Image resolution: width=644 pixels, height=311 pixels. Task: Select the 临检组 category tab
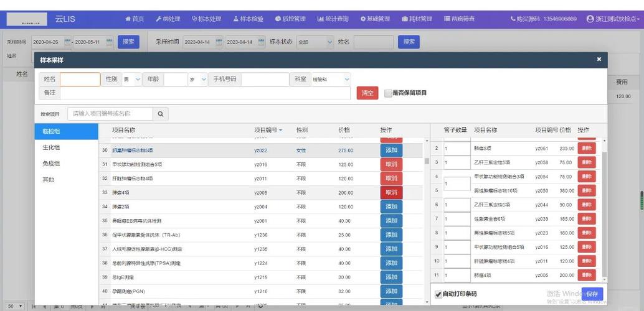click(x=67, y=131)
